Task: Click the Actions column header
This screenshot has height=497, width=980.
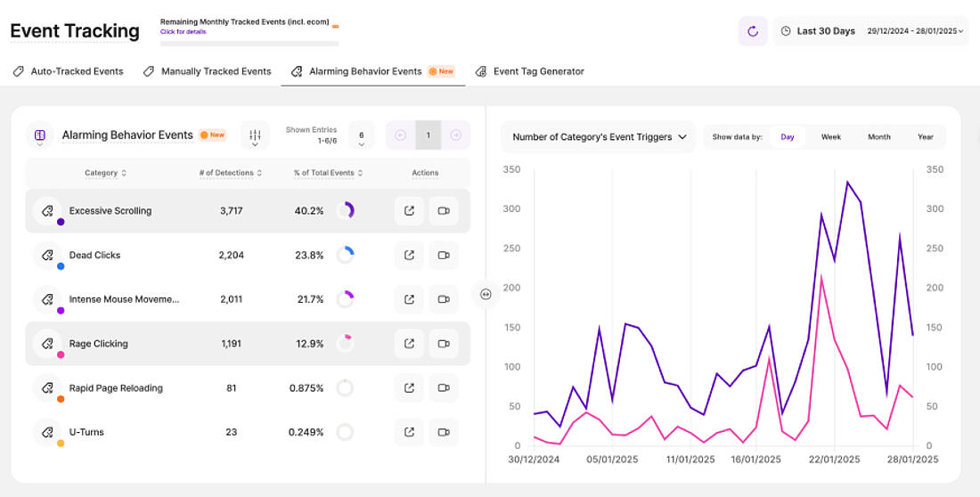Action: coord(425,173)
